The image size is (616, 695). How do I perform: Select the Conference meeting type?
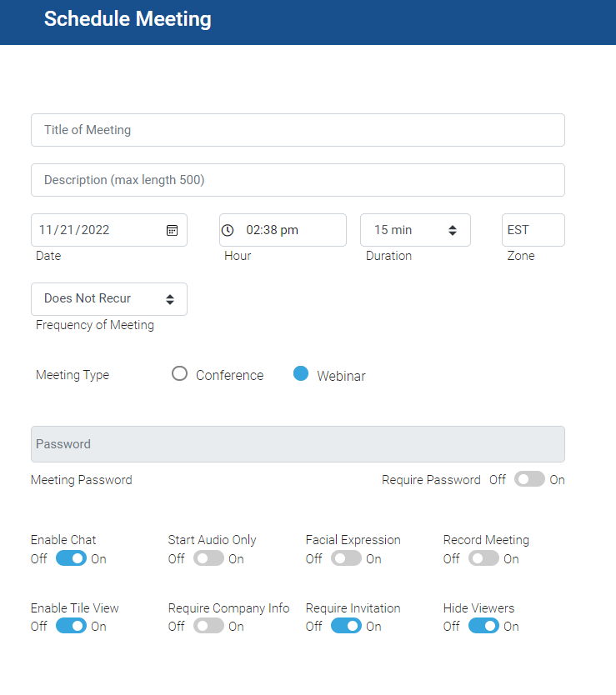coord(179,374)
